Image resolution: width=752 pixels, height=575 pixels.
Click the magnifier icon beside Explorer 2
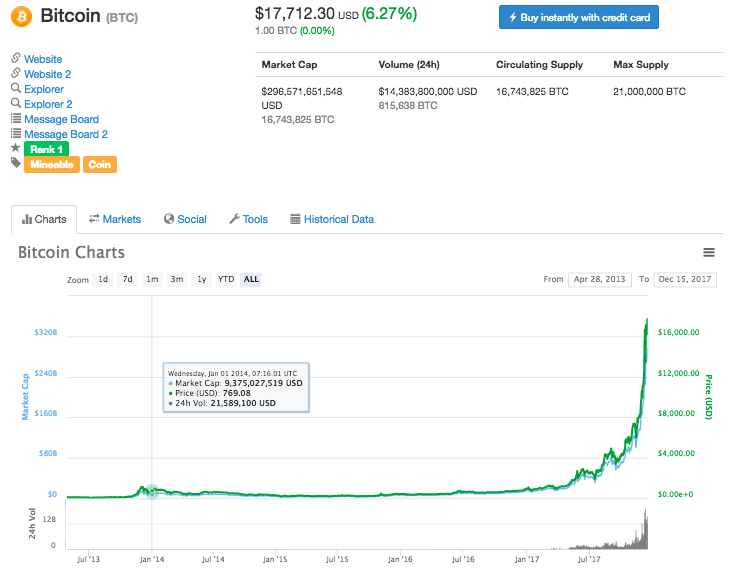[x=16, y=103]
